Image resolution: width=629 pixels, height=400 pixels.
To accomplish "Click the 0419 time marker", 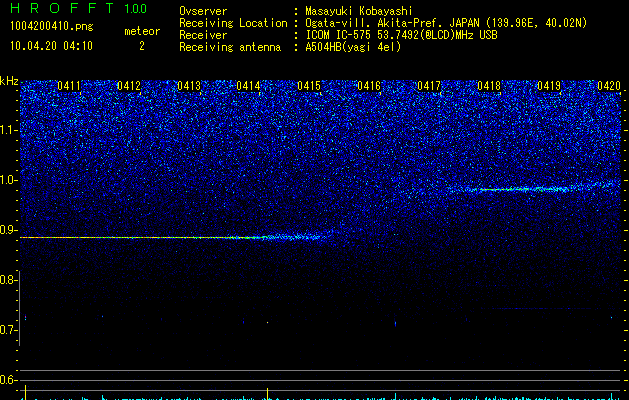I will click(x=549, y=86).
